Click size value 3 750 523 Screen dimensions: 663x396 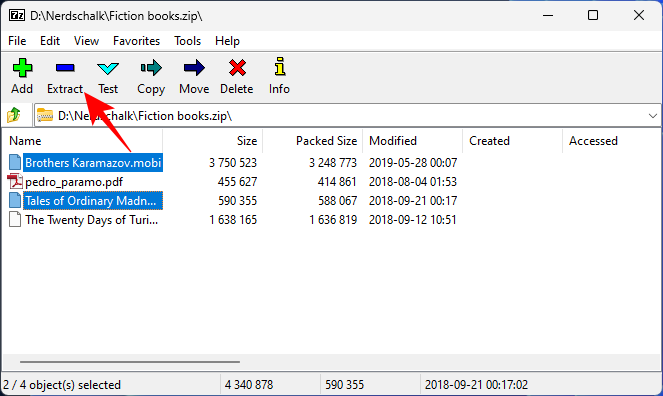pyautogui.click(x=233, y=163)
